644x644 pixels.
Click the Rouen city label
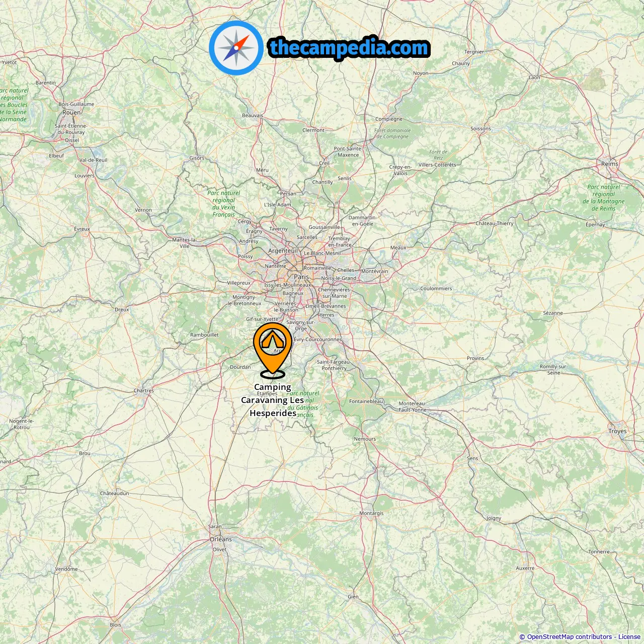point(71,112)
